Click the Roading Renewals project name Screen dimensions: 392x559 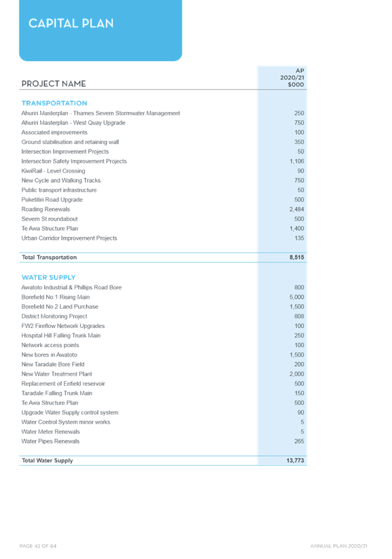pos(46,209)
